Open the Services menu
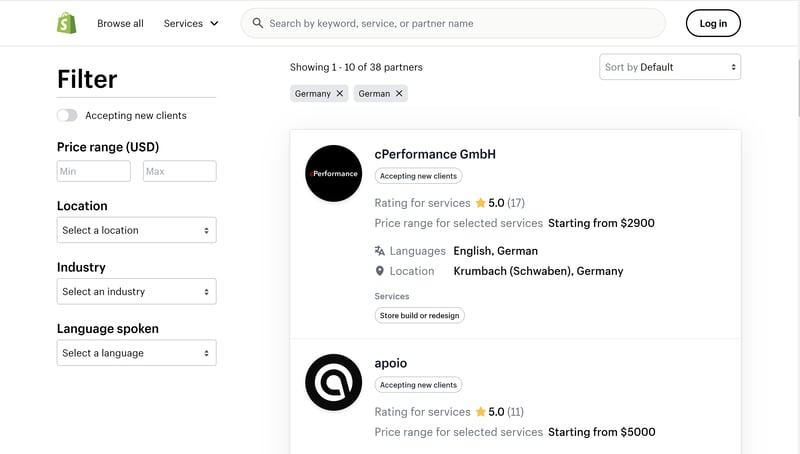The width and height of the screenshot is (800, 454). point(191,23)
